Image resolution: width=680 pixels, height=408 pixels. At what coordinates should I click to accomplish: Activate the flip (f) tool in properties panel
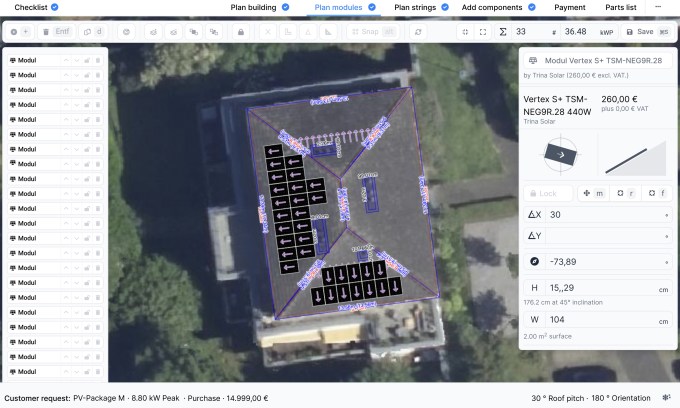tap(657, 193)
